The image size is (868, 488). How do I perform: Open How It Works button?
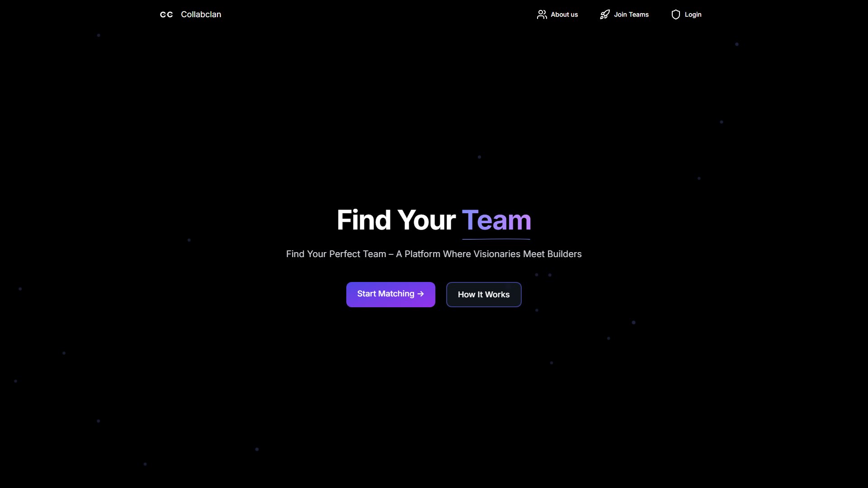484,295
